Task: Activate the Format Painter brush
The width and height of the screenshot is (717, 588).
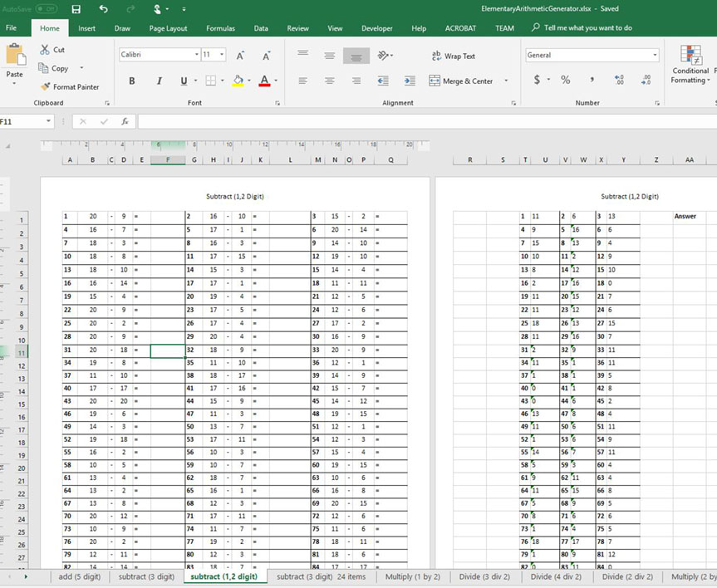Action: (x=70, y=87)
